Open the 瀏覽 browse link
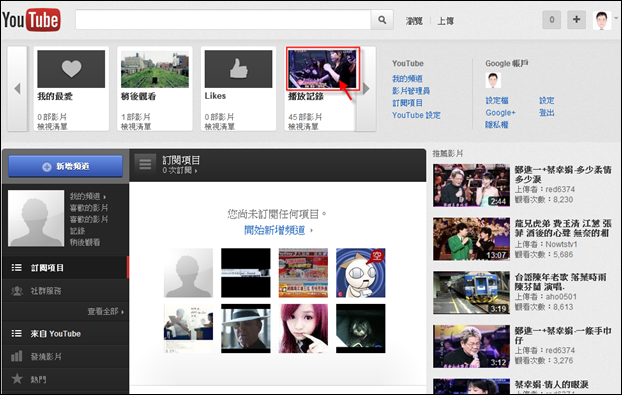622x395 pixels. pyautogui.click(x=414, y=21)
